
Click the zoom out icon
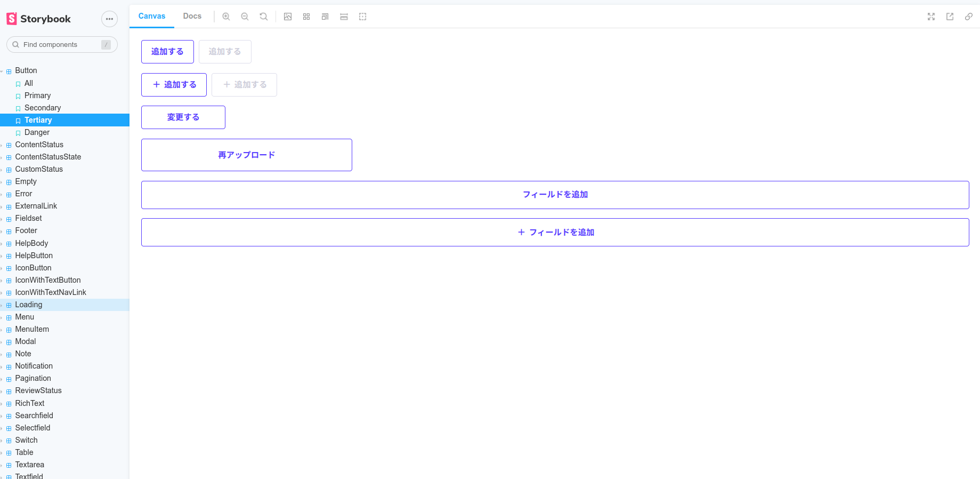pyautogui.click(x=245, y=17)
